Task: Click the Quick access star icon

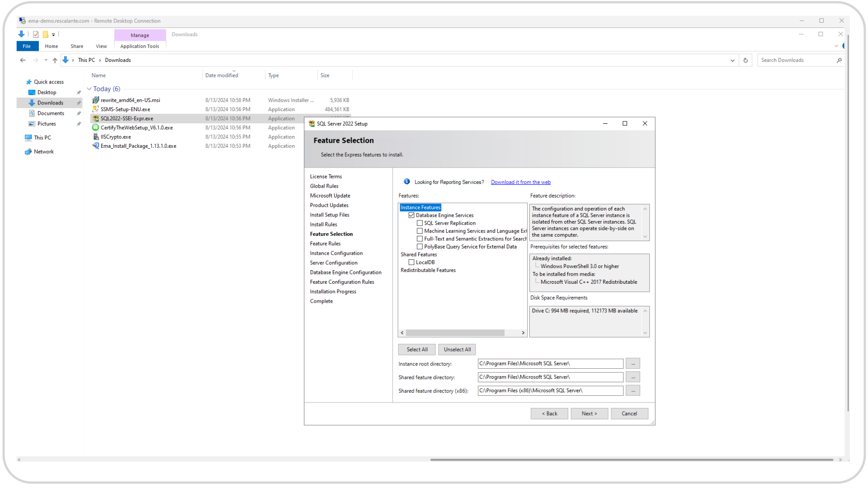Action: click(x=29, y=82)
